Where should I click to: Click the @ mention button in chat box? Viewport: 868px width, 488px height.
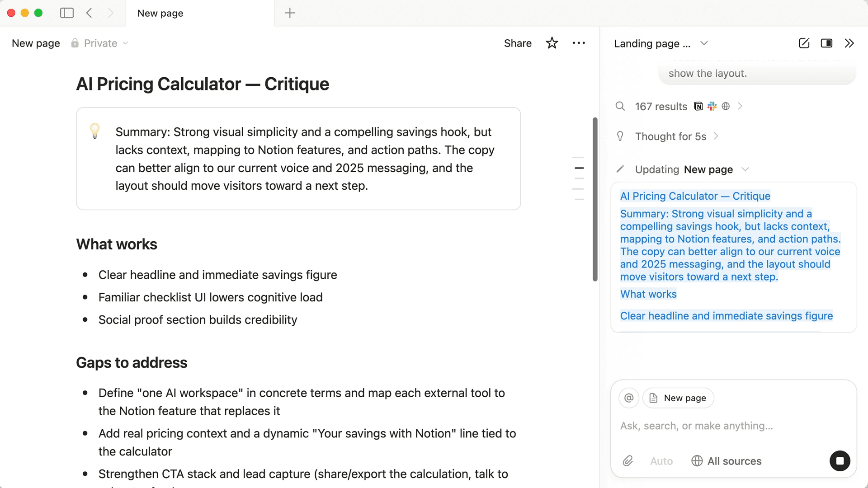coord(628,398)
